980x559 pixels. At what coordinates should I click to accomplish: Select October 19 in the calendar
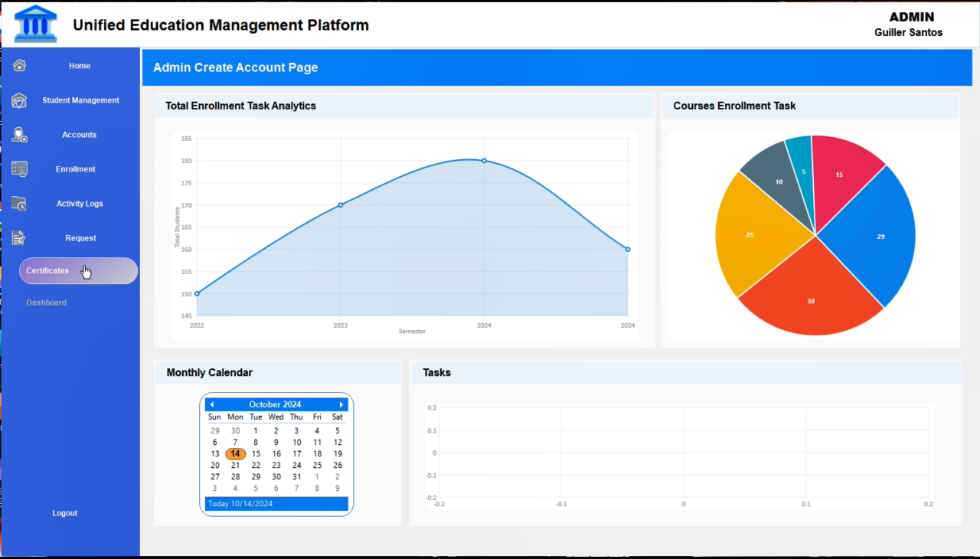pos(338,453)
